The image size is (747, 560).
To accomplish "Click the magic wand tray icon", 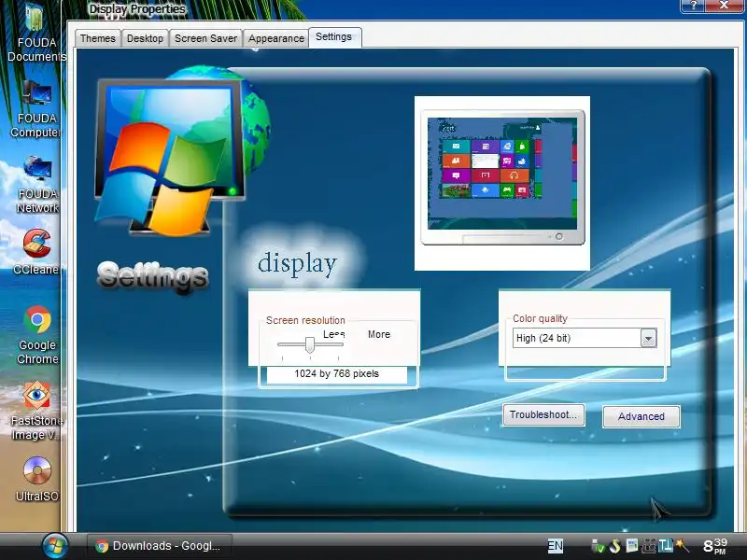I will click(x=682, y=546).
